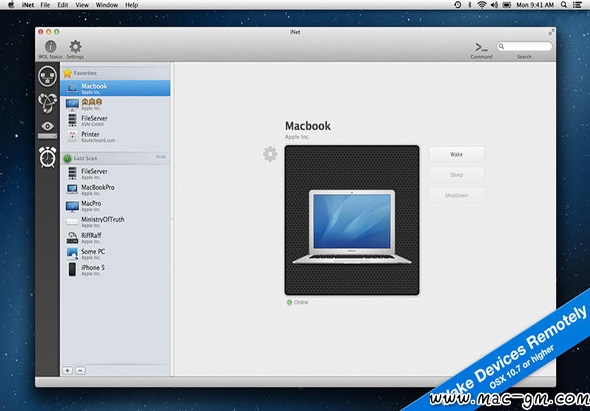The width and height of the screenshot is (590, 411).
Task: Open the Apple menu
Action: tap(11, 5)
